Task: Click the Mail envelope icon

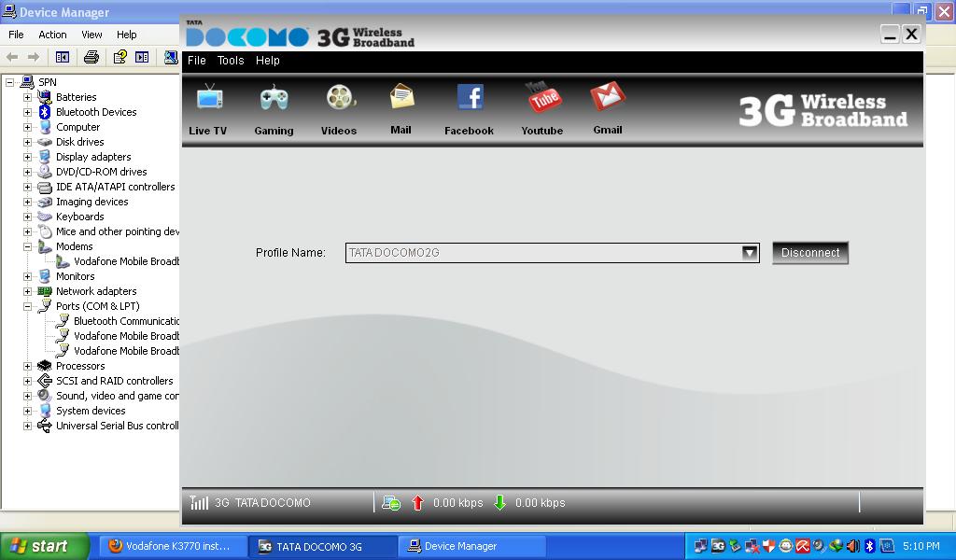Action: coord(401,97)
